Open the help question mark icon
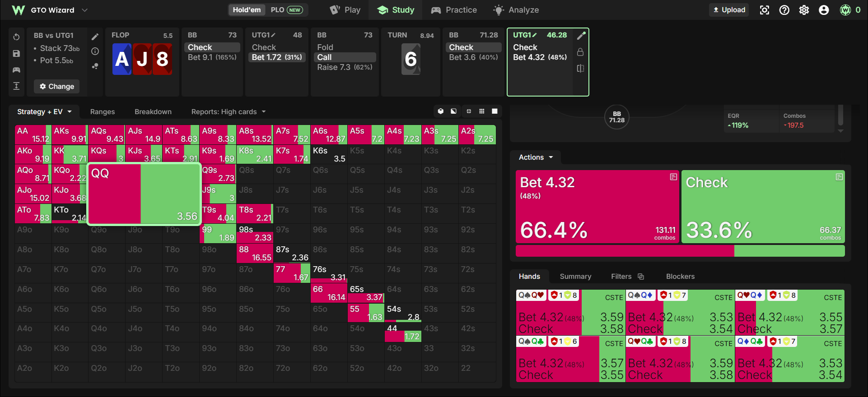Viewport: 868px width, 397px height. 784,10
